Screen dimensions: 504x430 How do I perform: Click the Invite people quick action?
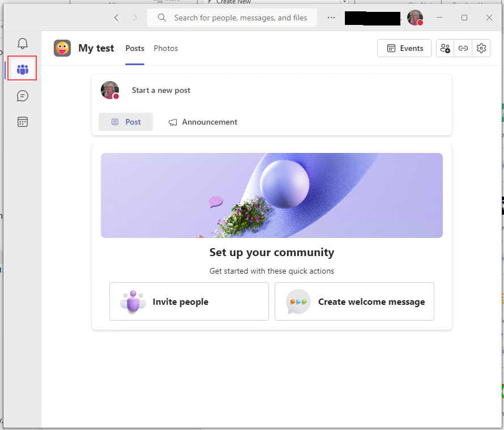189,301
